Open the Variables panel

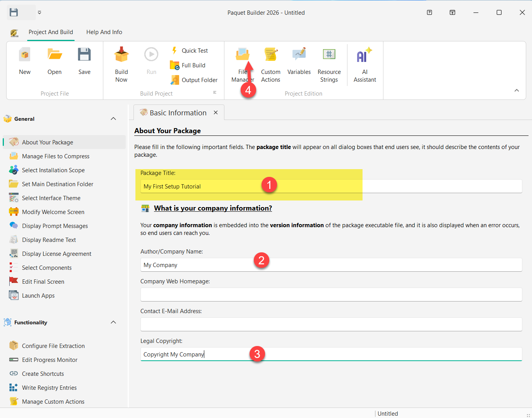click(299, 64)
